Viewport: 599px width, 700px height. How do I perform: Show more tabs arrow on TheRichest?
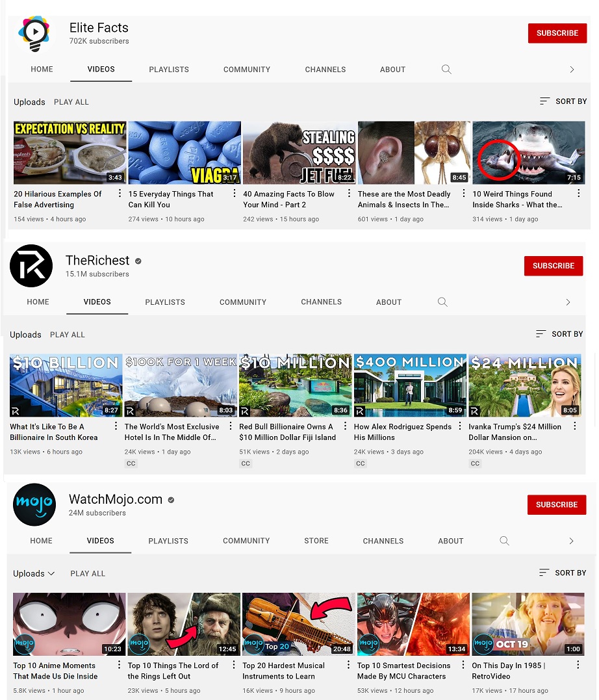coord(568,302)
